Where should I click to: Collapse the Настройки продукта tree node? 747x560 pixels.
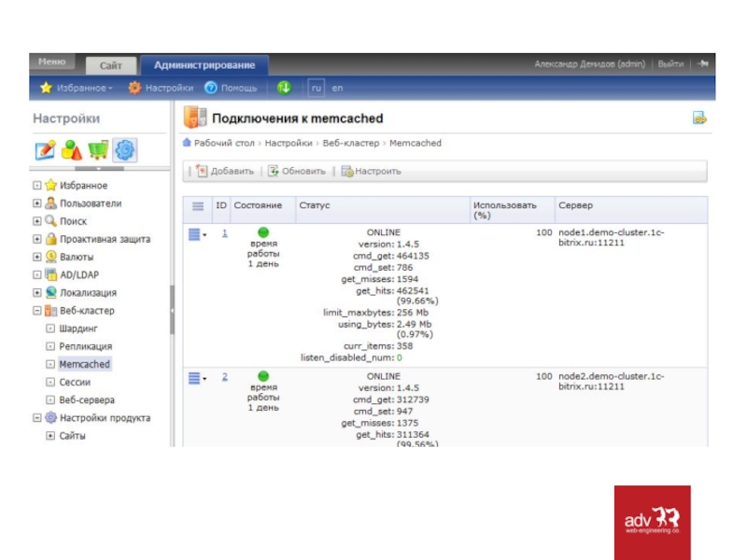(x=37, y=417)
